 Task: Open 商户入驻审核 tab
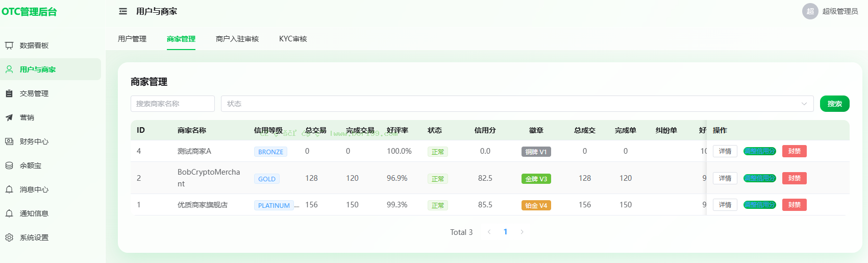click(x=237, y=39)
